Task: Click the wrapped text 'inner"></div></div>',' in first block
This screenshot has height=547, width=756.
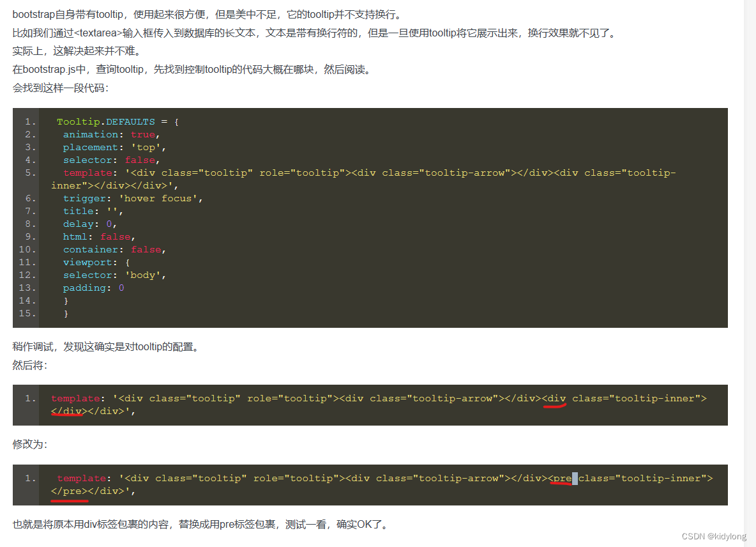Action: click(x=115, y=186)
